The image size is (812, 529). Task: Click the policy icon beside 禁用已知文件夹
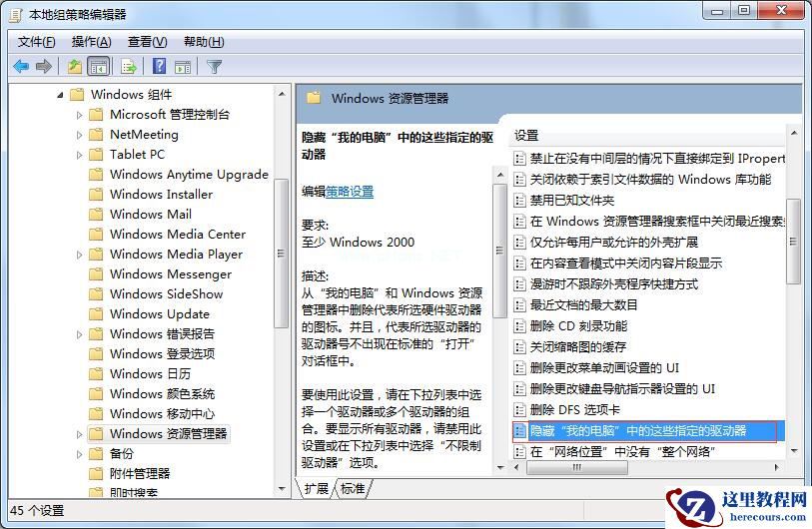[x=519, y=201]
